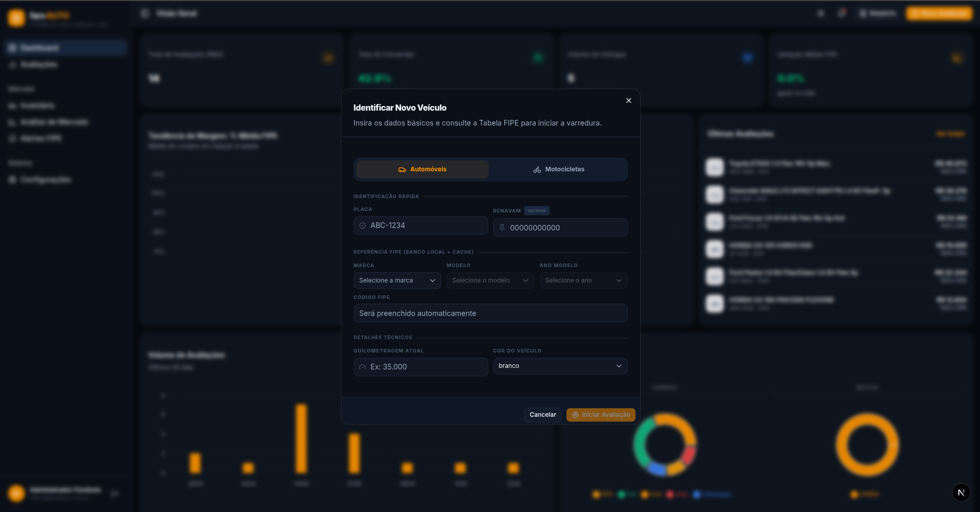Screen dimensions: 980x512
Task: Click the check-circle icon in Placa field
Action: [363, 225]
